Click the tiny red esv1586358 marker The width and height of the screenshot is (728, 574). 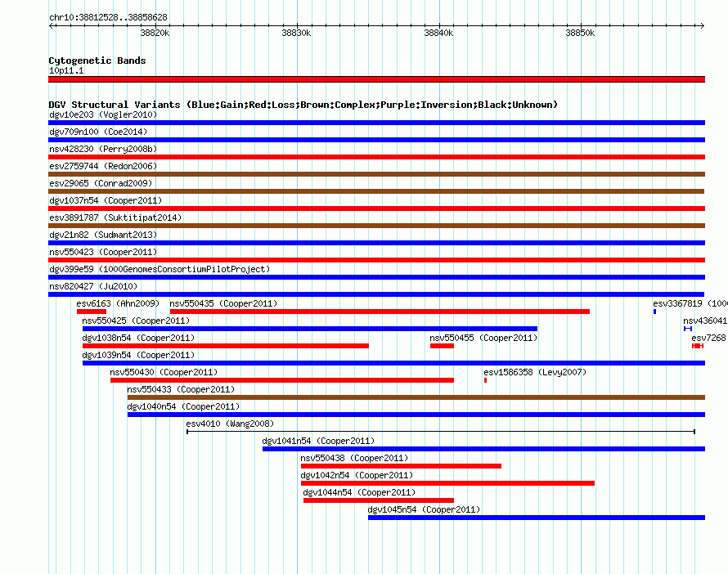(485, 380)
